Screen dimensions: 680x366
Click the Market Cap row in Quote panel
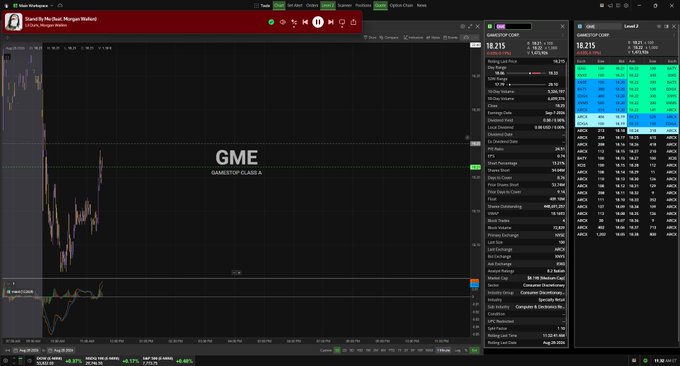click(x=526, y=278)
